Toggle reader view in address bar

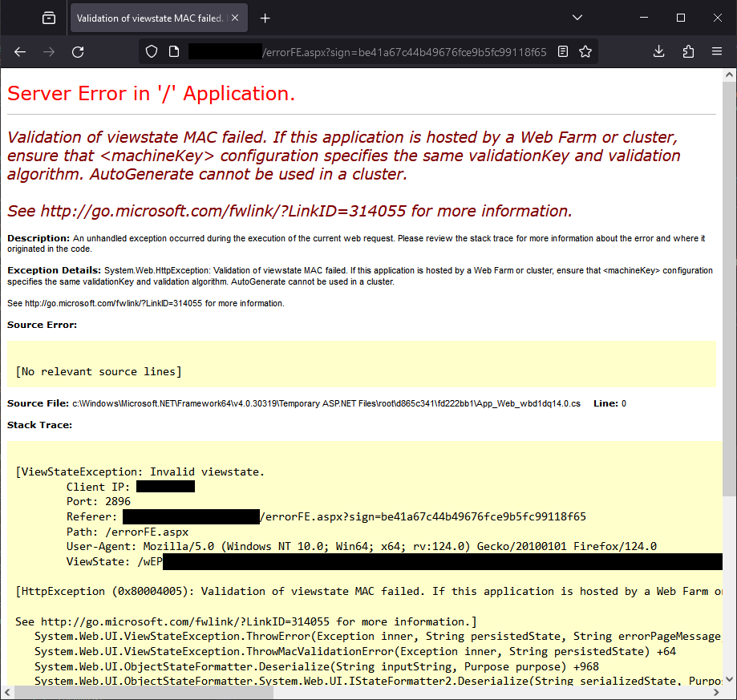[563, 51]
